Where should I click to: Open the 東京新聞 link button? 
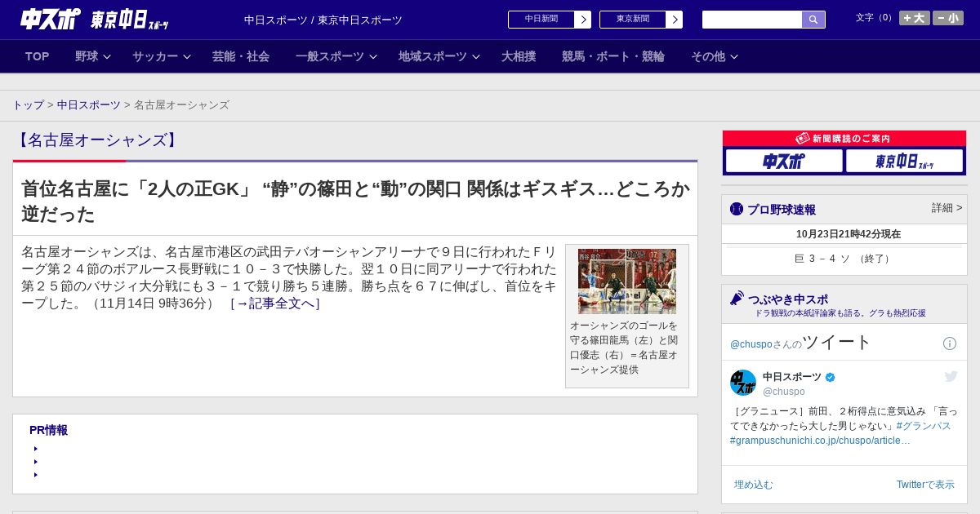[x=641, y=20]
